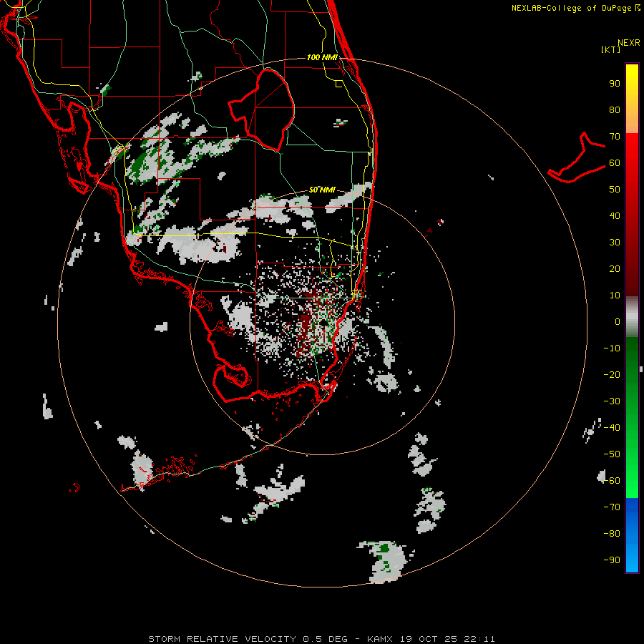Click the NEXLAB-College of DuPage label
The image size is (644, 644).
(x=575, y=8)
